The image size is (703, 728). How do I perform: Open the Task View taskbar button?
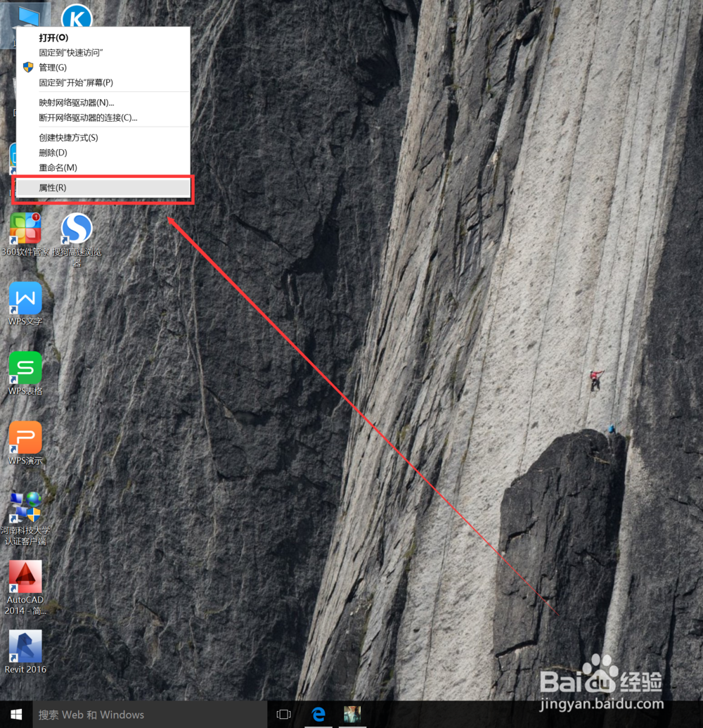pos(283,715)
